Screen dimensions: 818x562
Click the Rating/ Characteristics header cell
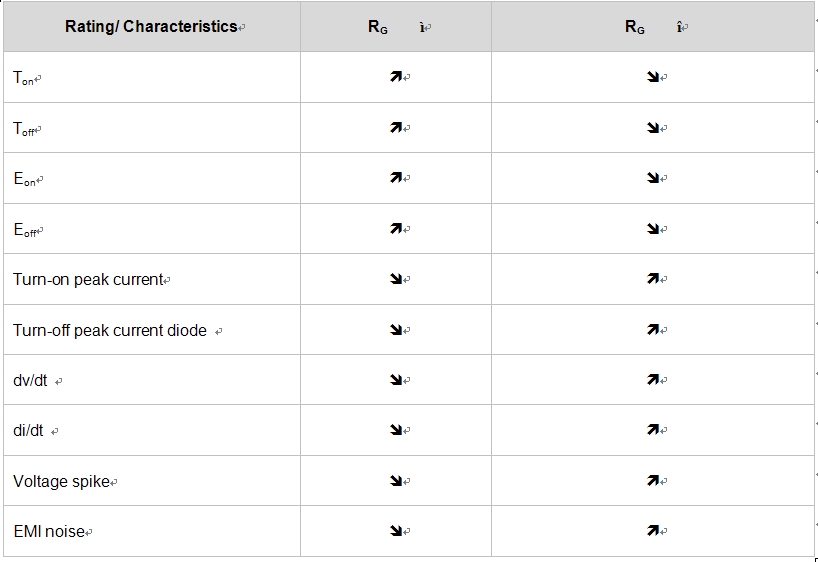click(151, 27)
